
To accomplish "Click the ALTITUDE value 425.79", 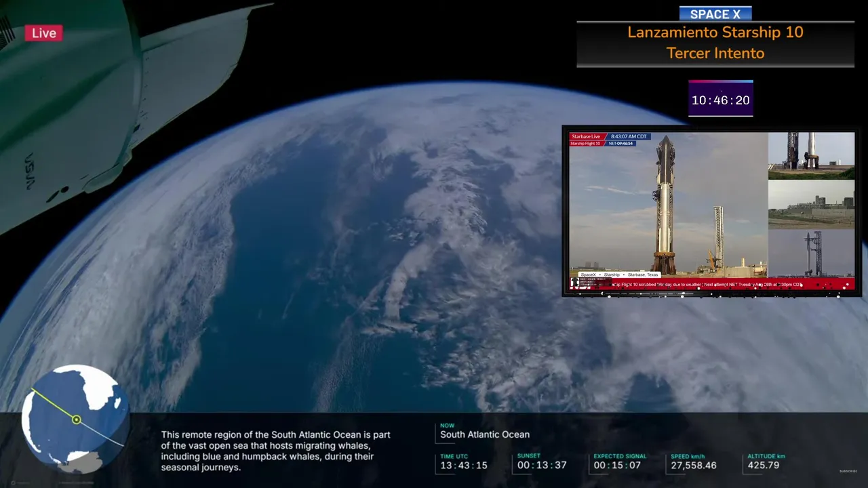I will (763, 466).
